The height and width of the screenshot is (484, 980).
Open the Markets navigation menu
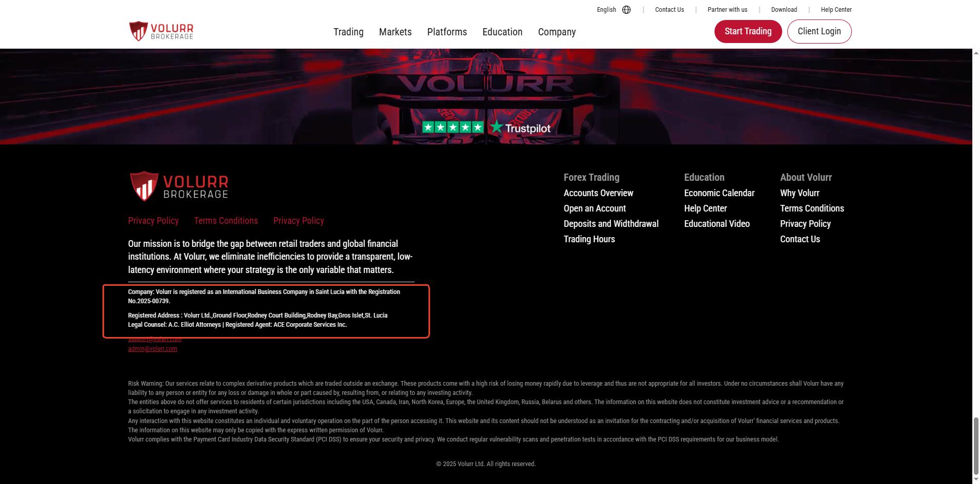tap(395, 32)
